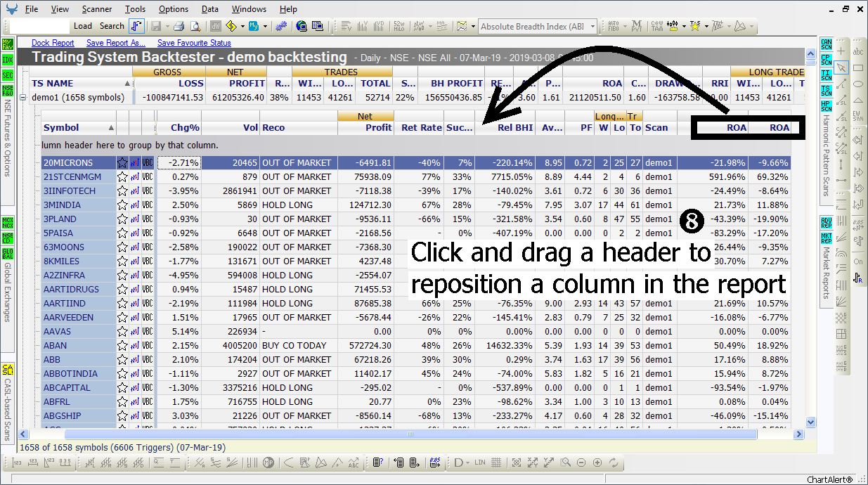
Task: Toggle the On button in right toolbar
Action: click(x=858, y=261)
